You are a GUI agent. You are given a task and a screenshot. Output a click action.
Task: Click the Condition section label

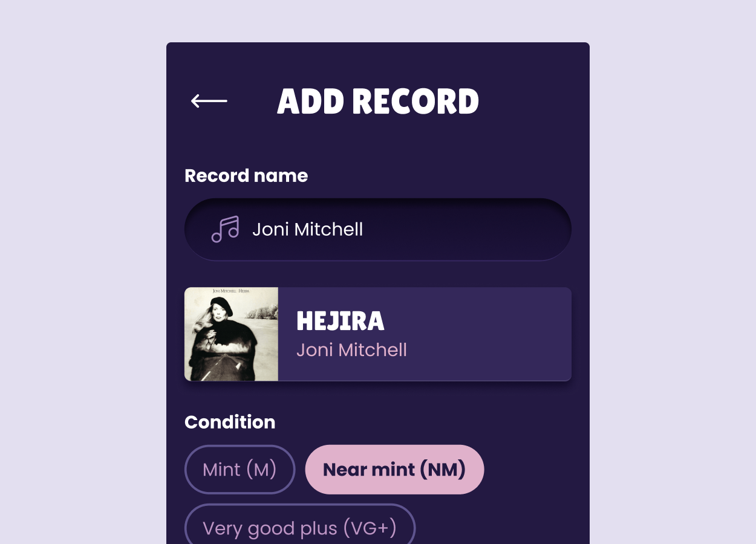[x=230, y=422]
